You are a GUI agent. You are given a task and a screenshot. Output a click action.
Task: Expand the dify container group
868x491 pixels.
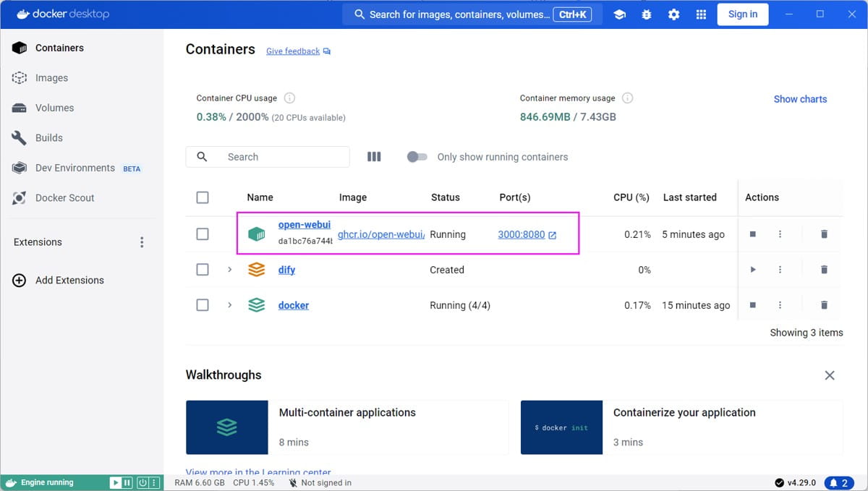[x=229, y=270]
